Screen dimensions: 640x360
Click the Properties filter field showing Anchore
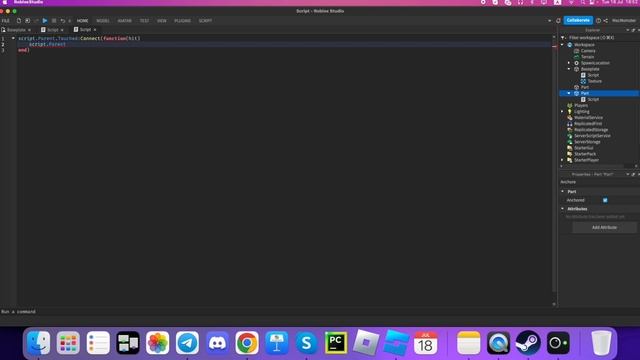[598, 182]
